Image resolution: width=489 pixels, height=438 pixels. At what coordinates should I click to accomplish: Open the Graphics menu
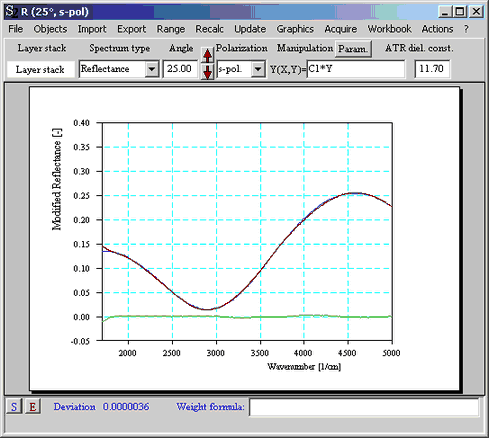pos(295,29)
